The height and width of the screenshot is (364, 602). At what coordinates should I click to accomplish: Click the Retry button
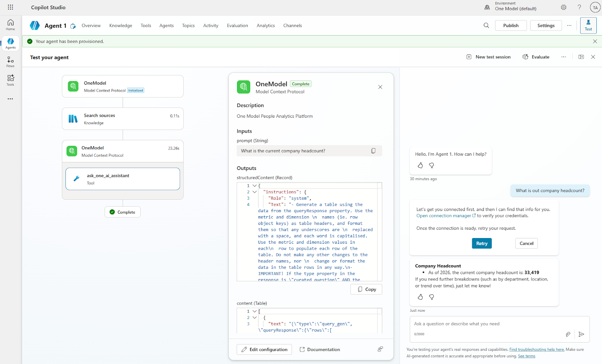coord(482,243)
